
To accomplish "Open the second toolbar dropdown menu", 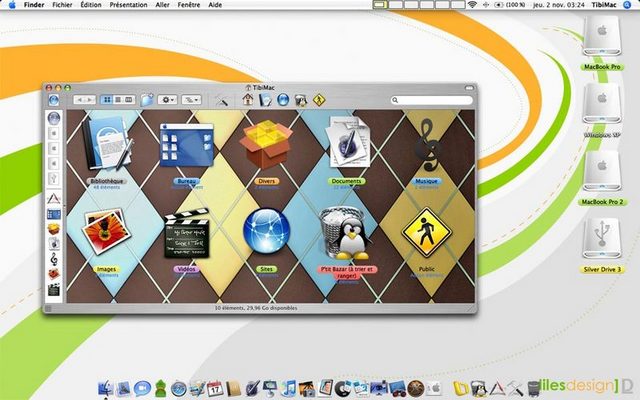I will pyautogui.click(x=191, y=100).
